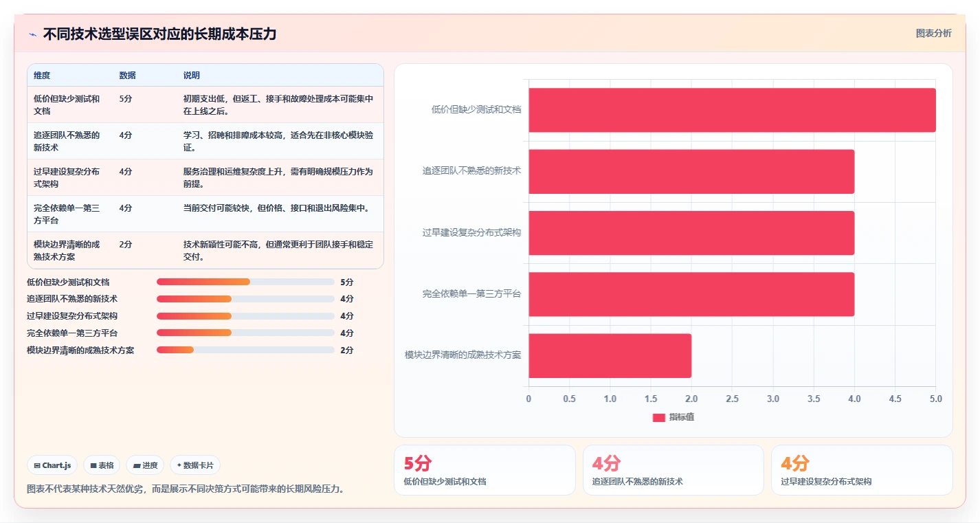Image resolution: width=980 pixels, height=523 pixels.
Task: Click the 2分 value after the progress bar
Action: pyautogui.click(x=347, y=350)
